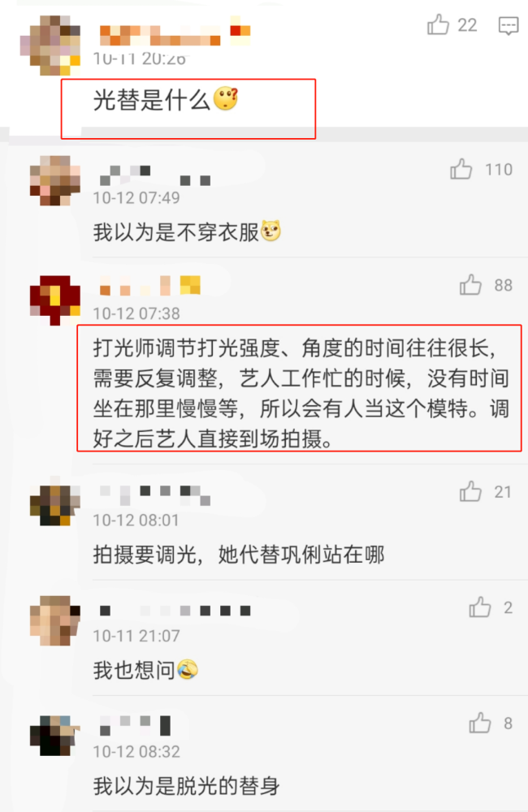Like the reply with 110 likes
The height and width of the screenshot is (812, 528).
pyautogui.click(x=461, y=169)
